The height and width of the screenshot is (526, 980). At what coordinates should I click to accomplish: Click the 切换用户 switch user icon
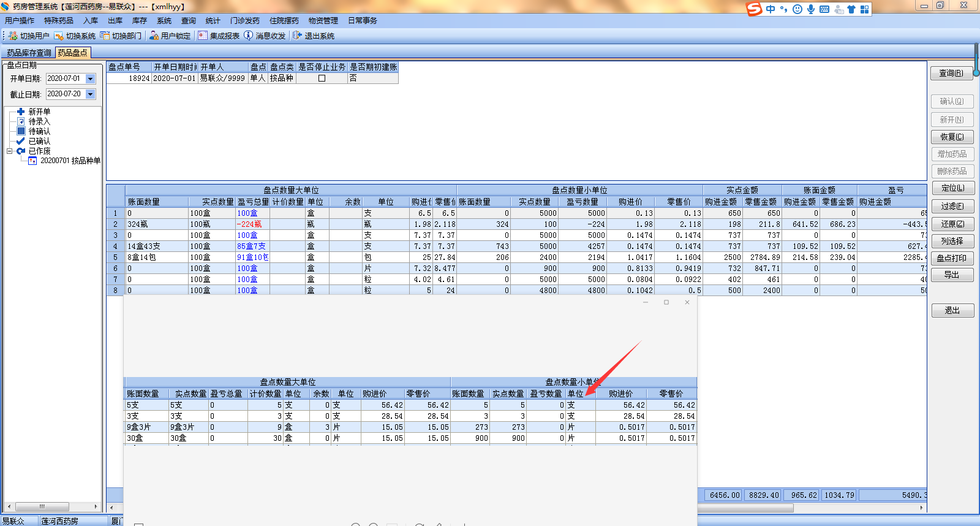(x=13, y=36)
